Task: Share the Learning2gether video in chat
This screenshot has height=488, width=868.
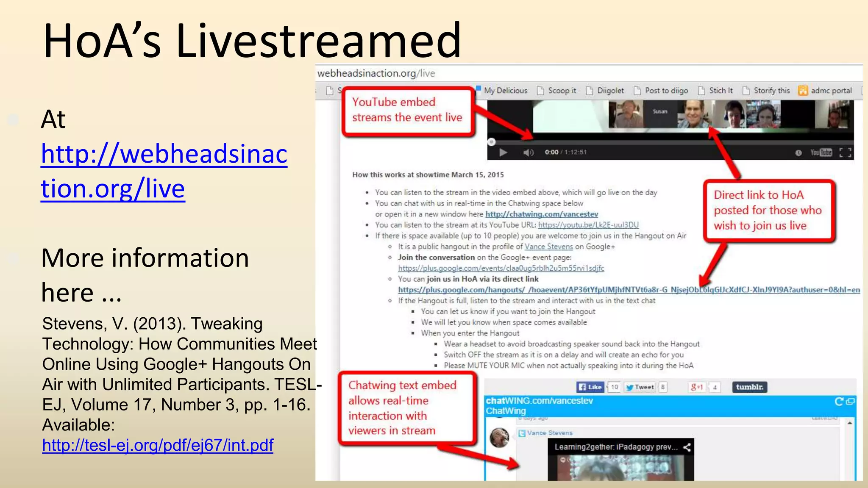Action: point(687,447)
